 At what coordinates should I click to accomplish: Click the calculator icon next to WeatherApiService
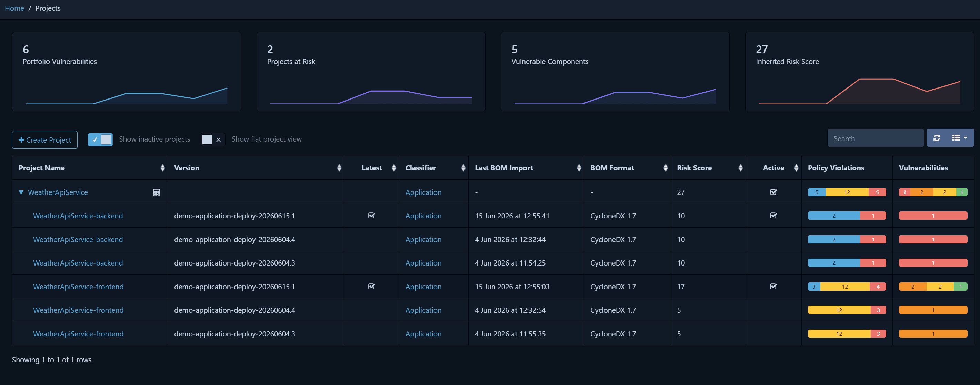coord(156,193)
